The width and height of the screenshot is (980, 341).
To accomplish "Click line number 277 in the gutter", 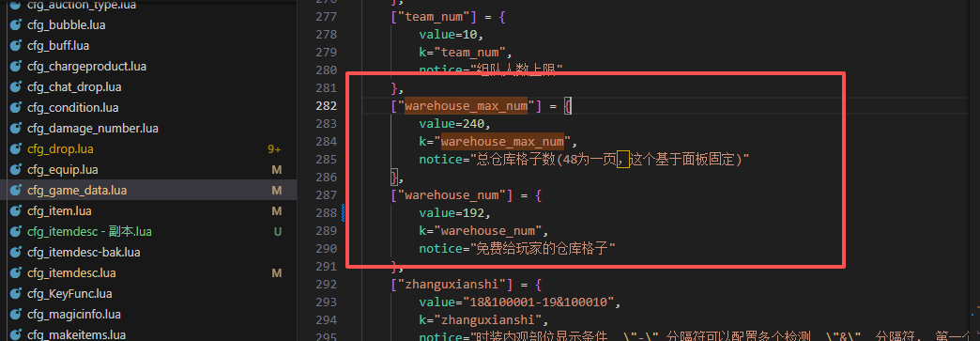I will [327, 16].
